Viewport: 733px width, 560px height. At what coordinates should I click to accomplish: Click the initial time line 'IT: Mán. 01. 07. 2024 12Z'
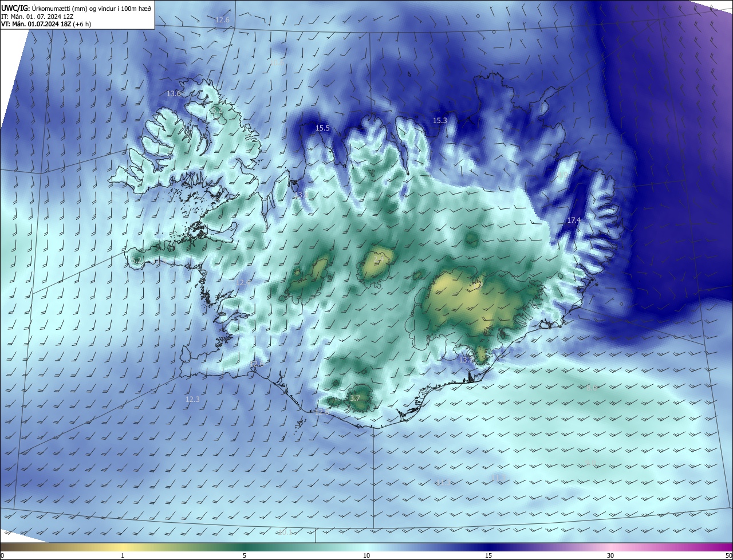pyautogui.click(x=38, y=17)
